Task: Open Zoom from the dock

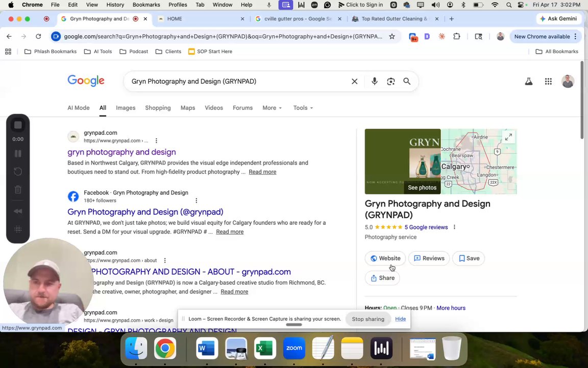Action: (294, 348)
